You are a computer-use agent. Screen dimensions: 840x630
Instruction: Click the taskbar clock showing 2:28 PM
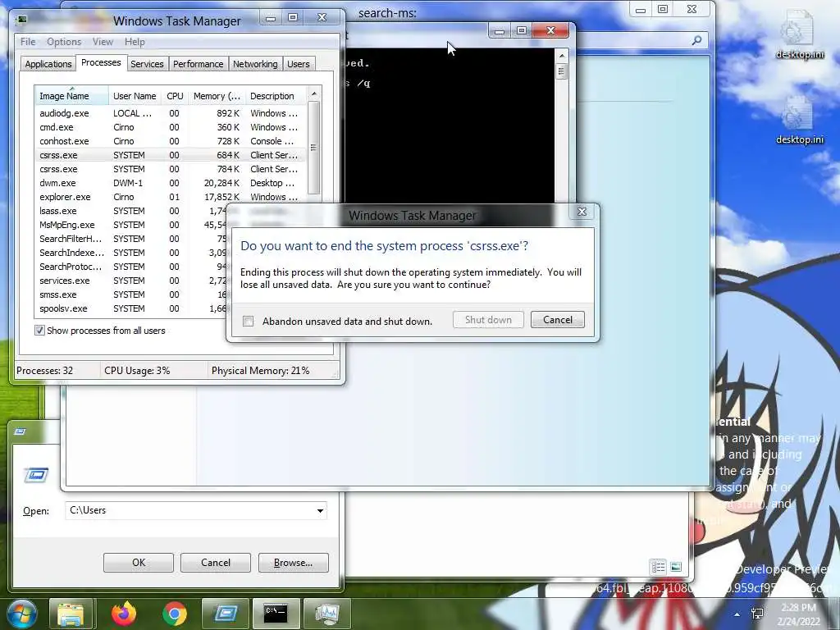798,614
